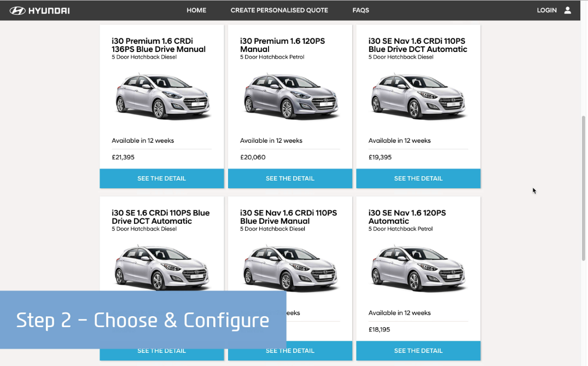Select the i30 SE Nav 1.6 120PS Automatic title
Screen dimensions: 588x366
pyautogui.click(x=407, y=217)
